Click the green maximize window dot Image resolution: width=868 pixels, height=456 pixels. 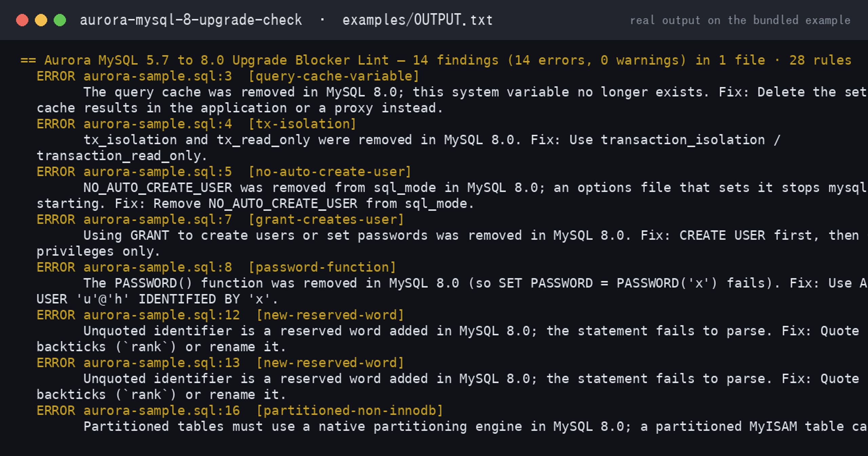click(60, 20)
